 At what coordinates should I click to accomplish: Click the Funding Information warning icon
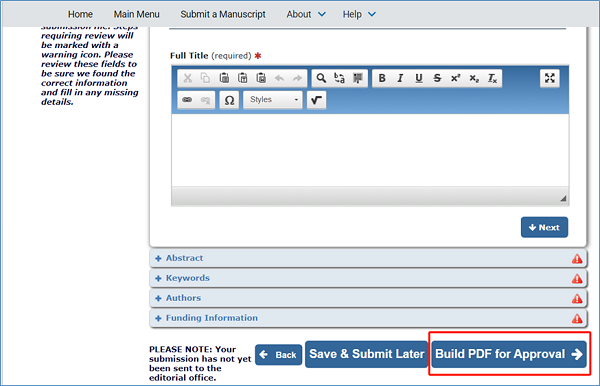click(577, 319)
